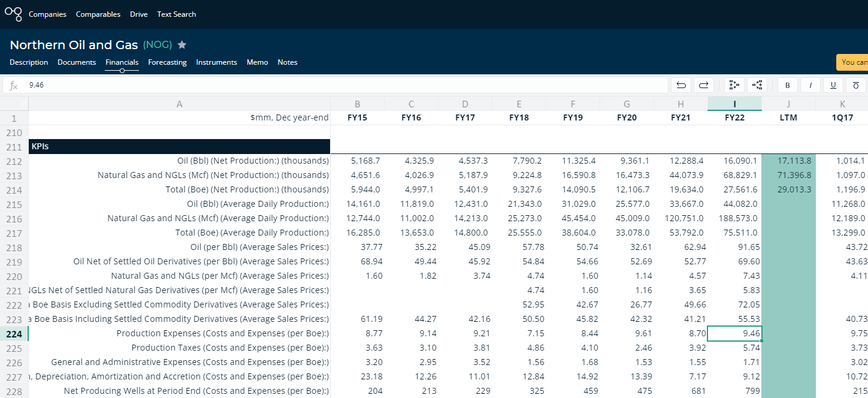Switch to the Documents tab
Viewport: 868px width, 398px height.
click(77, 62)
